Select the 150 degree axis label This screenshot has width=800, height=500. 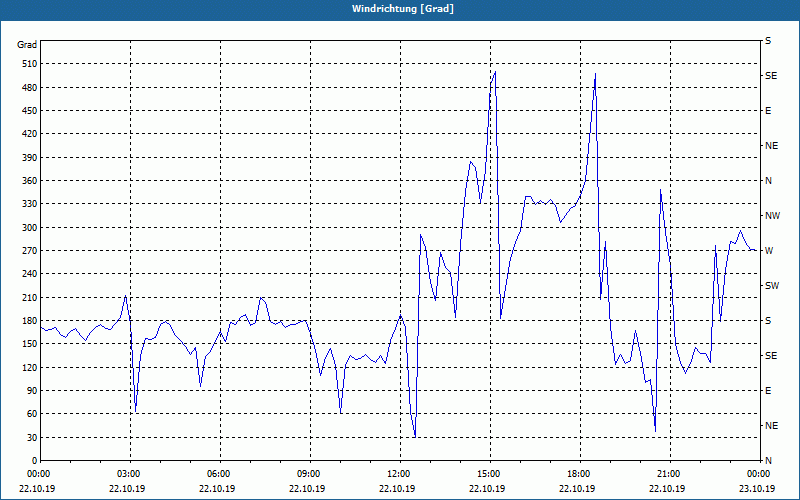pos(30,344)
